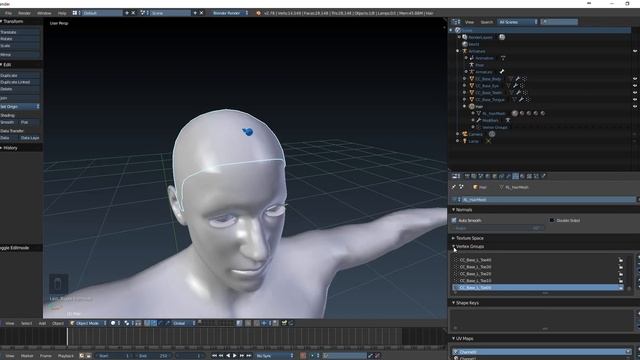Click the Rotate transform button
The height and width of the screenshot is (360, 640).
pyautogui.click(x=20, y=39)
